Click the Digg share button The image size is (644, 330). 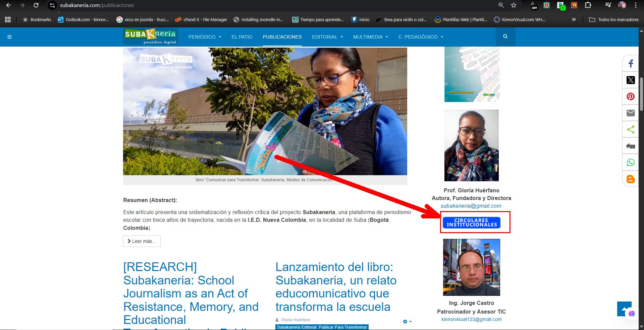point(631,146)
